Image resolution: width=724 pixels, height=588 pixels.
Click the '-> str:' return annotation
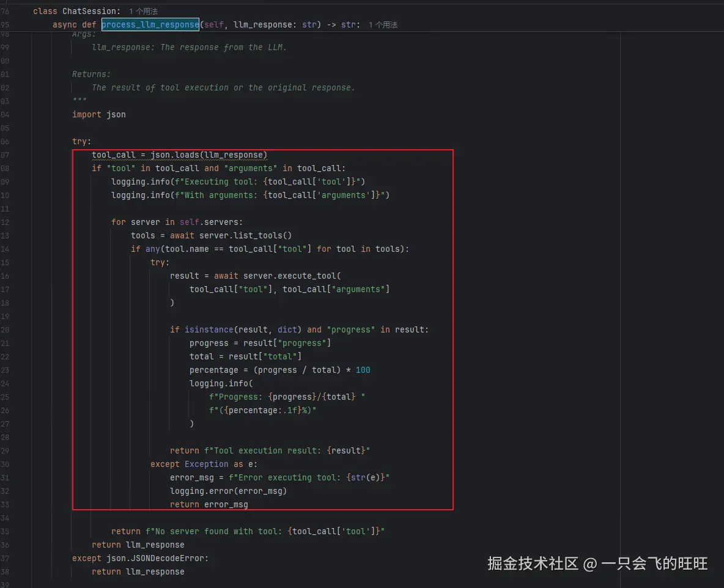[344, 24]
